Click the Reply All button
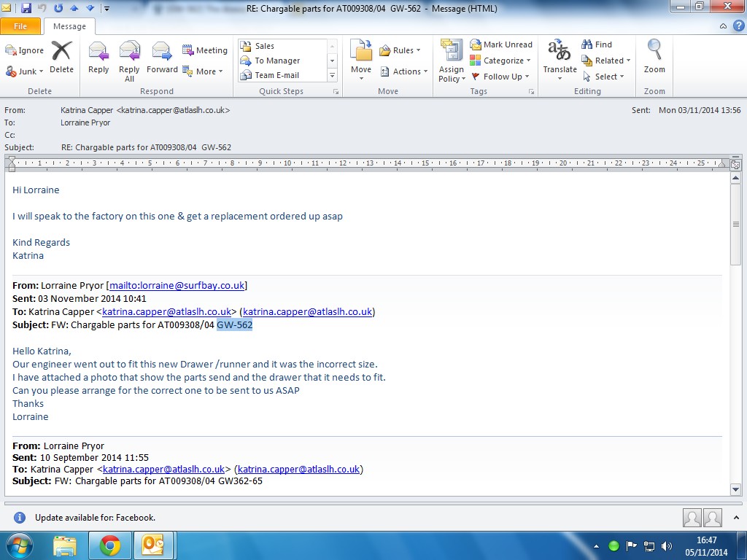747x560 pixels. click(x=129, y=58)
